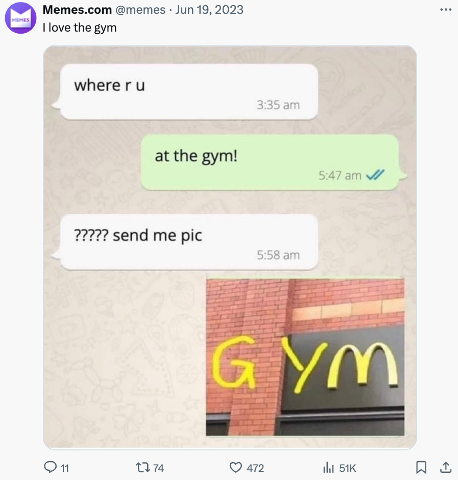Open the three-dot more options menu
Viewport: 458px width, 480px height.
click(446, 10)
